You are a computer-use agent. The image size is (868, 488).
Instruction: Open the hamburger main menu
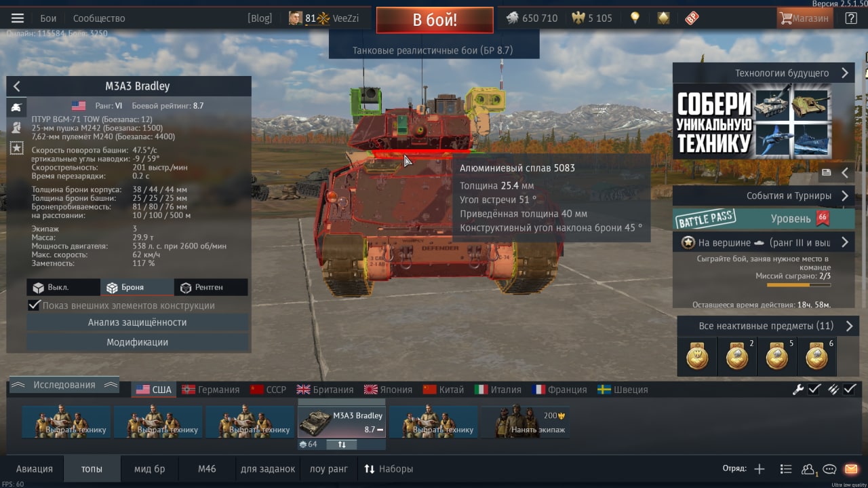pos(18,18)
